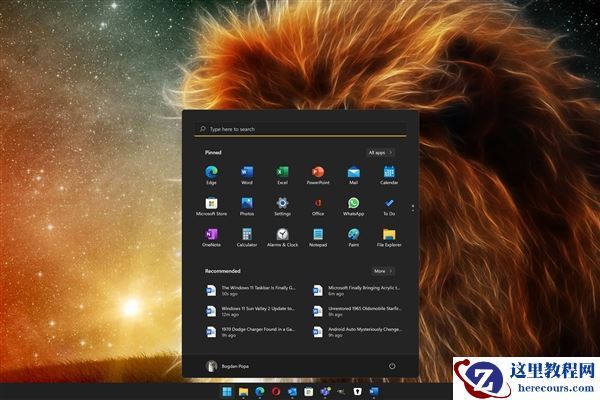This screenshot has width=600, height=400.
Task: Open Microsoft Store from pinned
Action: click(211, 206)
